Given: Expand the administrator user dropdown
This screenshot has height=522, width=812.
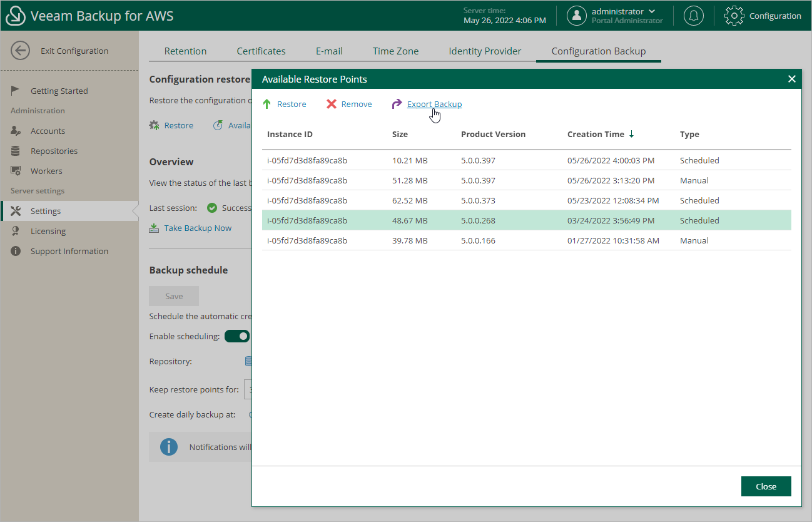Looking at the screenshot, I should point(652,11).
